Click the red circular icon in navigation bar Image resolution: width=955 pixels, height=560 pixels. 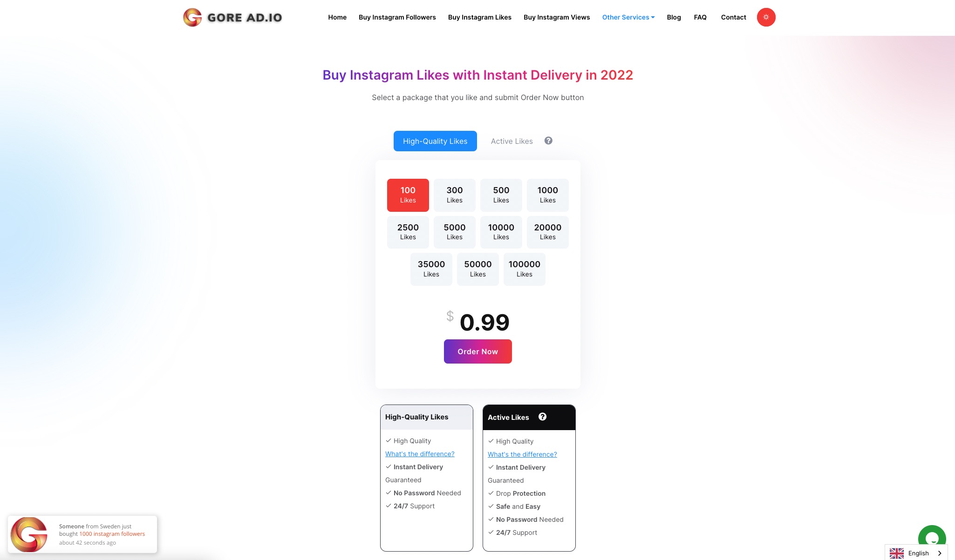click(765, 17)
